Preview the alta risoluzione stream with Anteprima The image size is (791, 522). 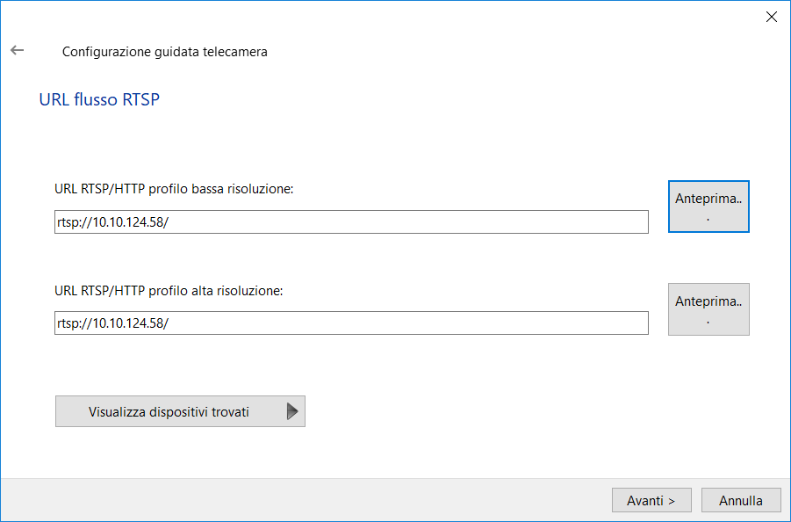tap(708, 309)
